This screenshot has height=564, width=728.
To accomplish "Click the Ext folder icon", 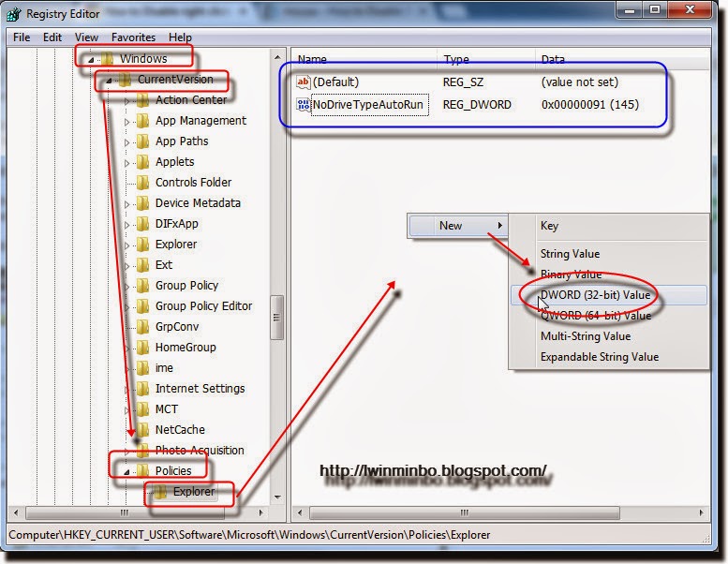I will coord(142,265).
